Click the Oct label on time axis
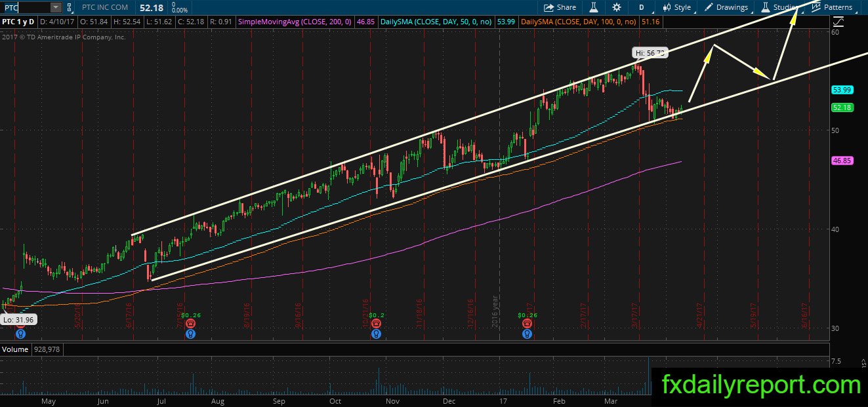868x407 pixels. tap(335, 400)
